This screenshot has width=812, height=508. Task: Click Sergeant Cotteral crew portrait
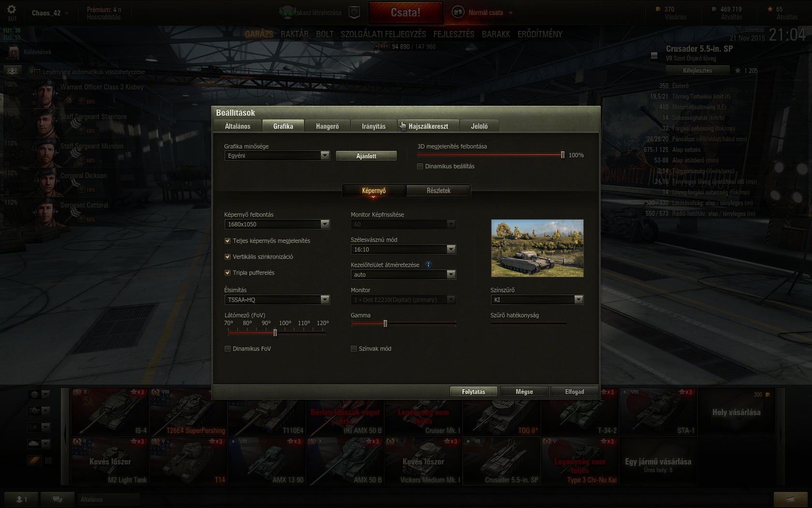click(46, 212)
